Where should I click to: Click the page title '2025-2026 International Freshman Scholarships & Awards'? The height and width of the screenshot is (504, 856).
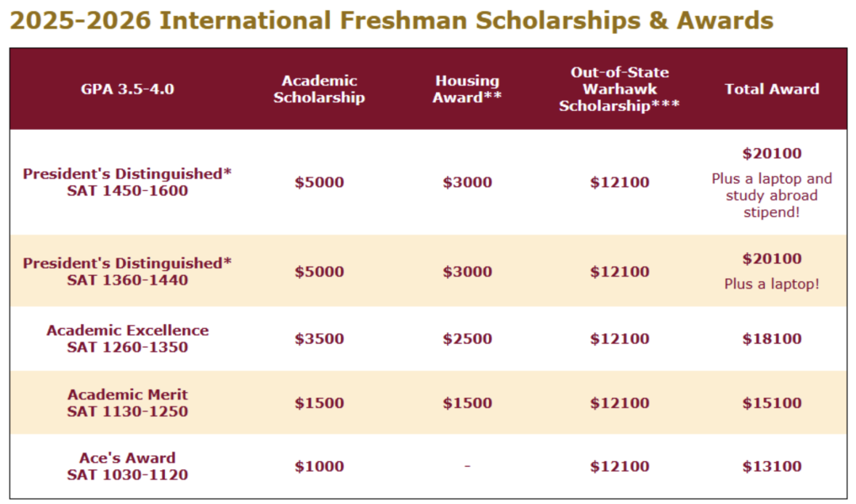click(392, 21)
